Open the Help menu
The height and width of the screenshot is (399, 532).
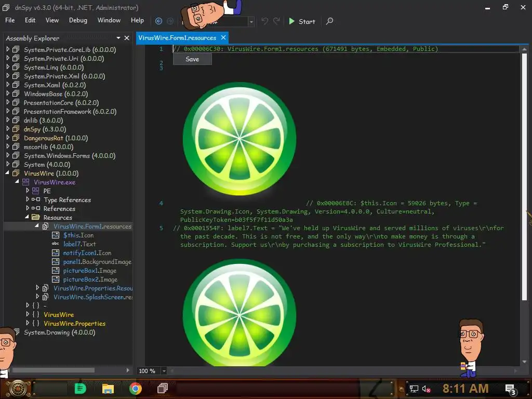click(x=137, y=20)
